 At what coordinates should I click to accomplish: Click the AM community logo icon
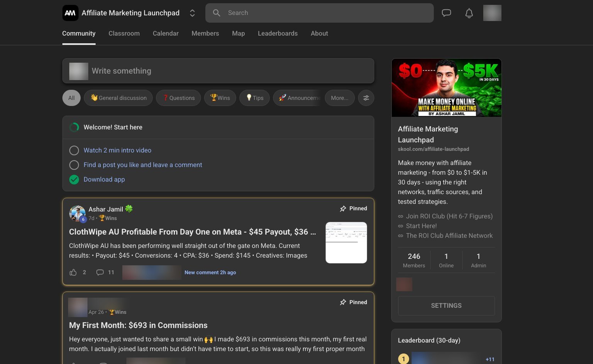pyautogui.click(x=70, y=13)
